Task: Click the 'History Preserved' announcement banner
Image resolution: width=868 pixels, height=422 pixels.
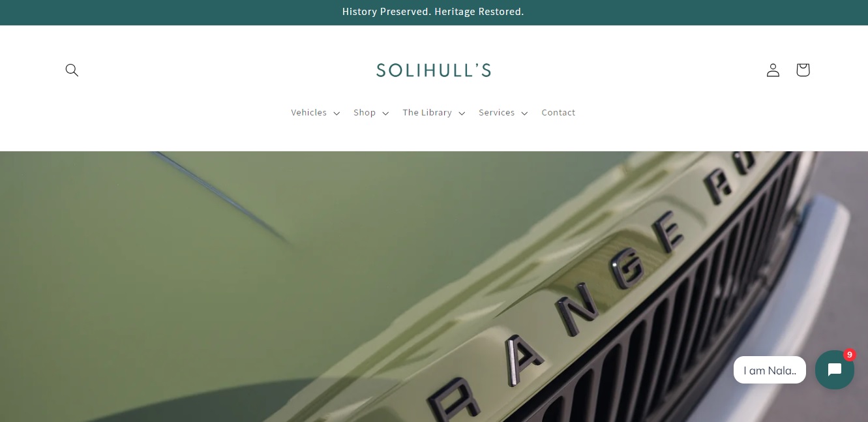Action: (x=433, y=12)
